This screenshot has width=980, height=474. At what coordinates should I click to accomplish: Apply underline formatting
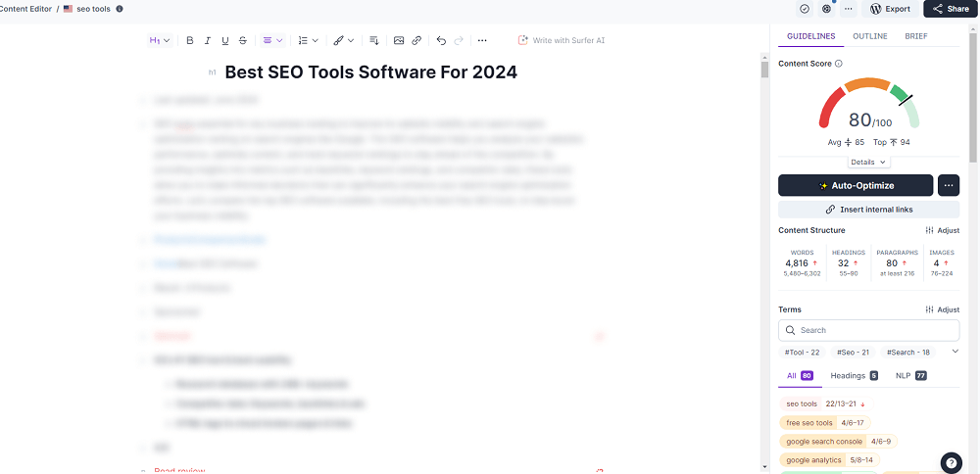(x=225, y=40)
